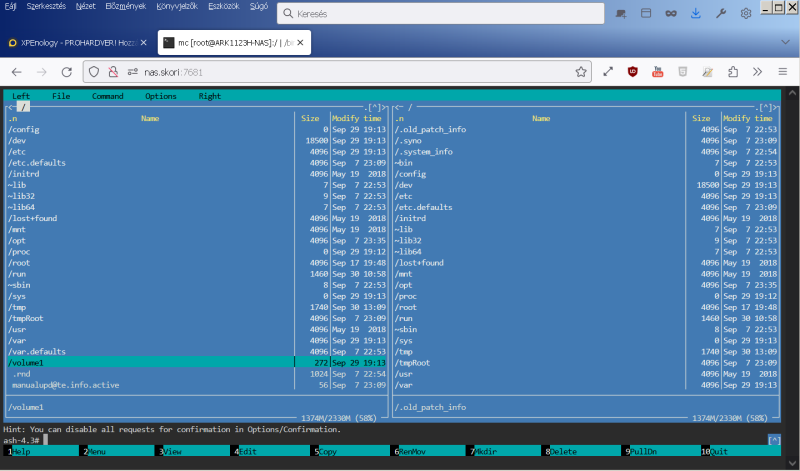This screenshot has width=800, height=471.
Task: Click the 9PullDn function key button
Action: tap(662, 451)
